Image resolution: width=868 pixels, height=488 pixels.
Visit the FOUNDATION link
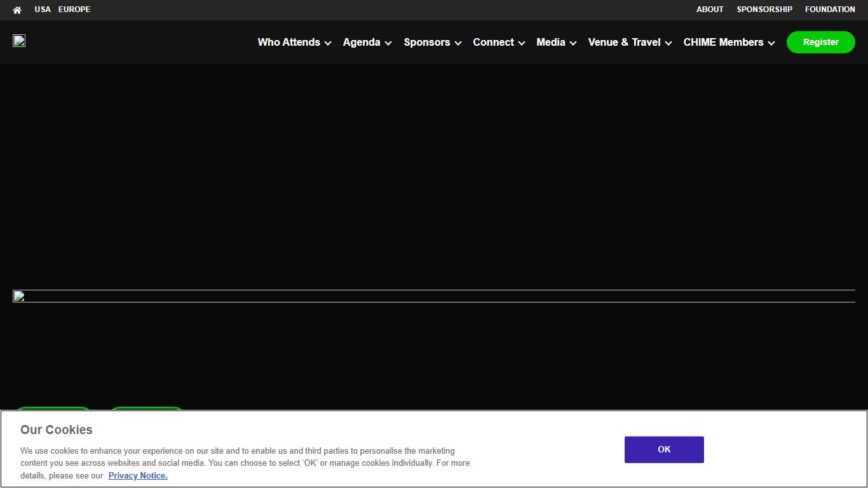[x=830, y=10]
